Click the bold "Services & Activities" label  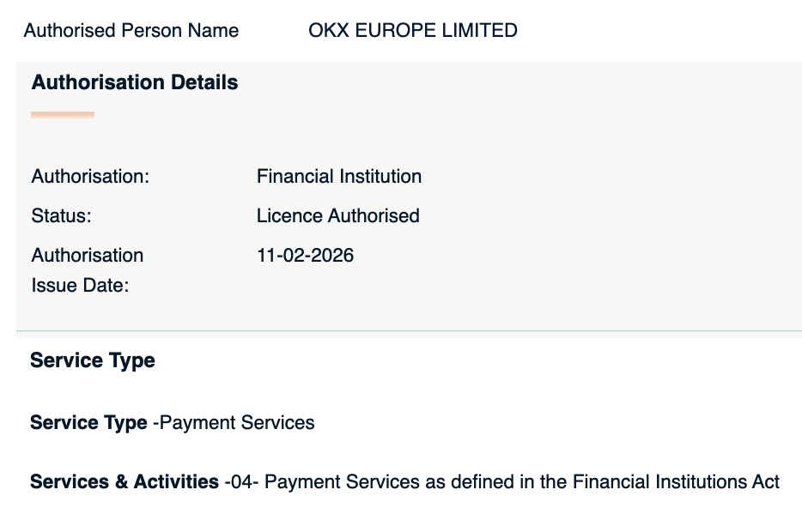tap(125, 482)
